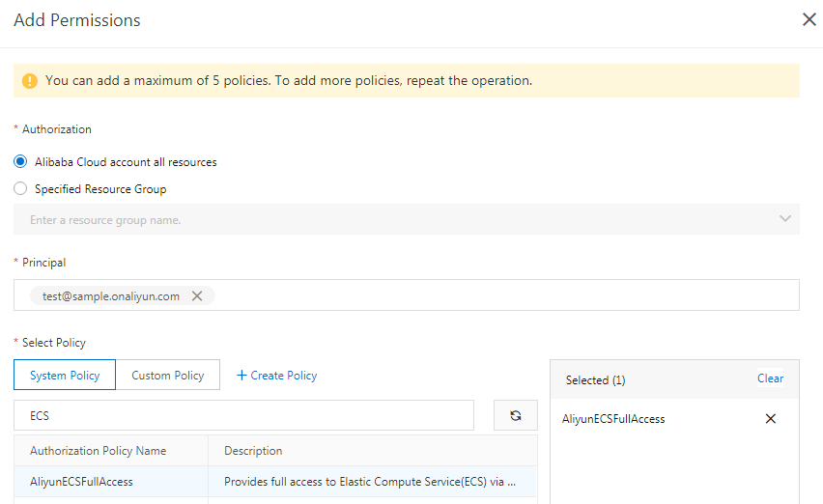This screenshot has height=504, width=823.
Task: Close the Add Permissions panel
Action: [809, 19]
